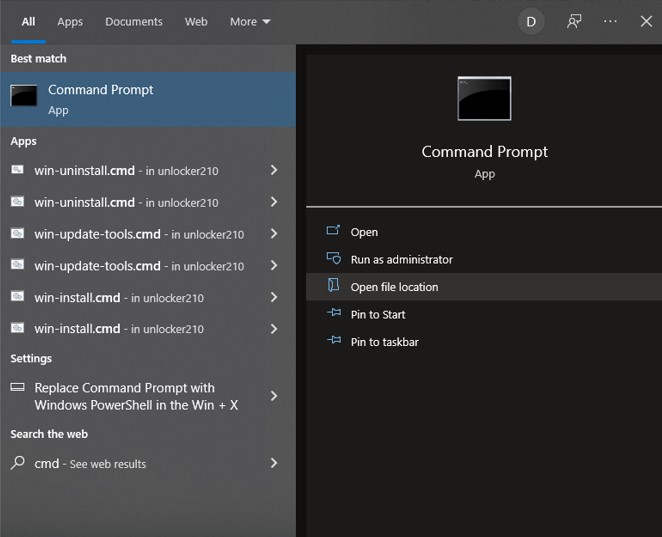Select Open in the Command Prompt actions
This screenshot has width=662, height=537.
point(364,232)
